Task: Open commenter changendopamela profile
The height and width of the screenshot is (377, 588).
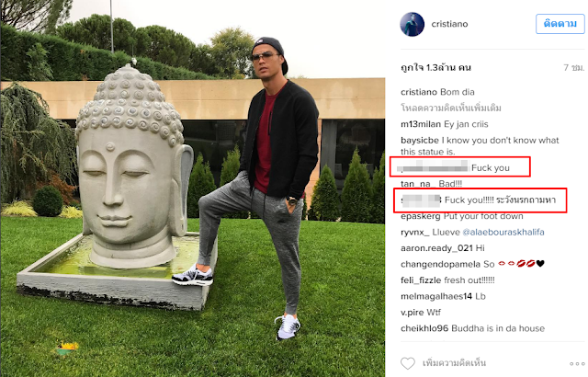Action: click(x=440, y=265)
